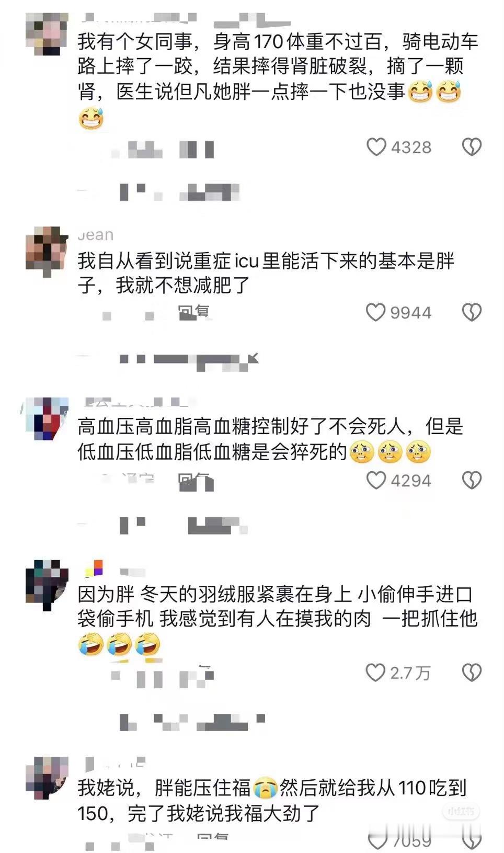
Task: Open avatar of blood pressure commenter
Action: click(47, 419)
